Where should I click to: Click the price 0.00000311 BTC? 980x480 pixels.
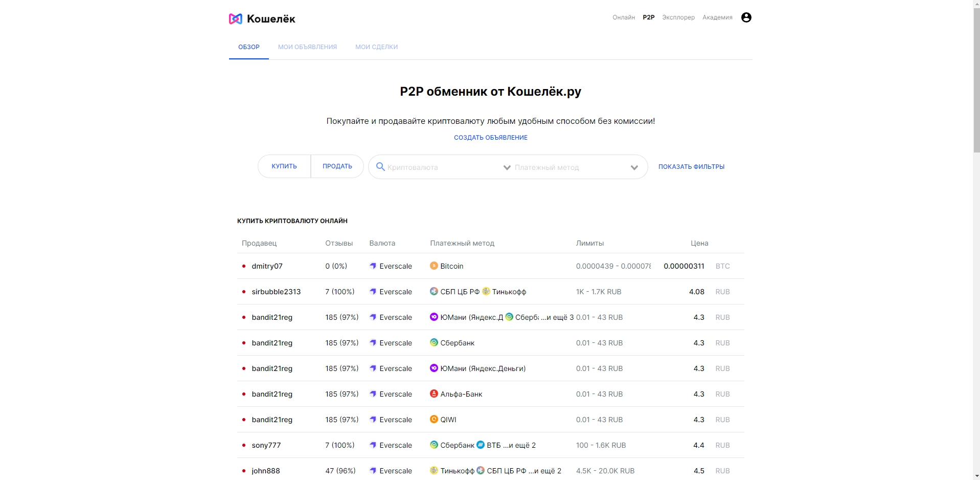point(684,266)
